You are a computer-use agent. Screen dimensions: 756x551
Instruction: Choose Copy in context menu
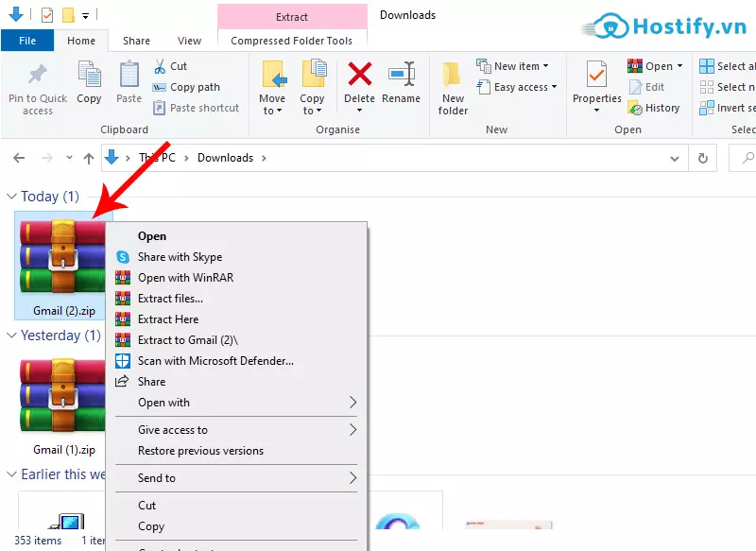tap(236, 525)
